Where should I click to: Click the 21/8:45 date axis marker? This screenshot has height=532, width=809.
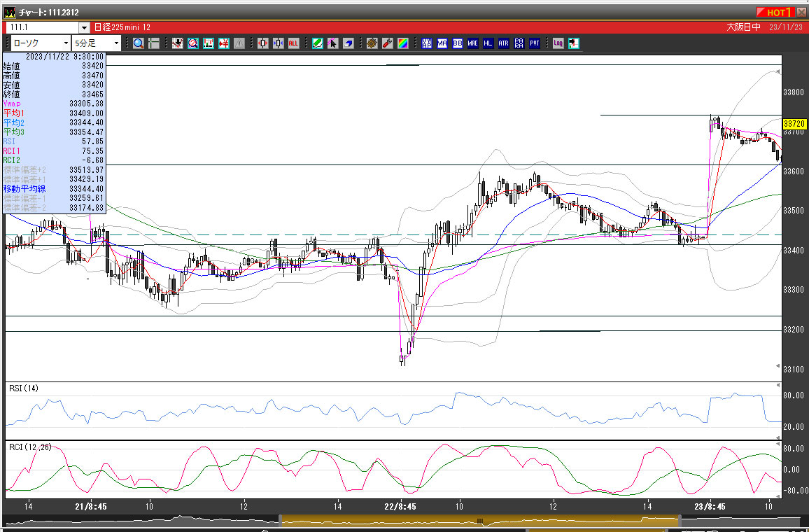tap(91, 507)
